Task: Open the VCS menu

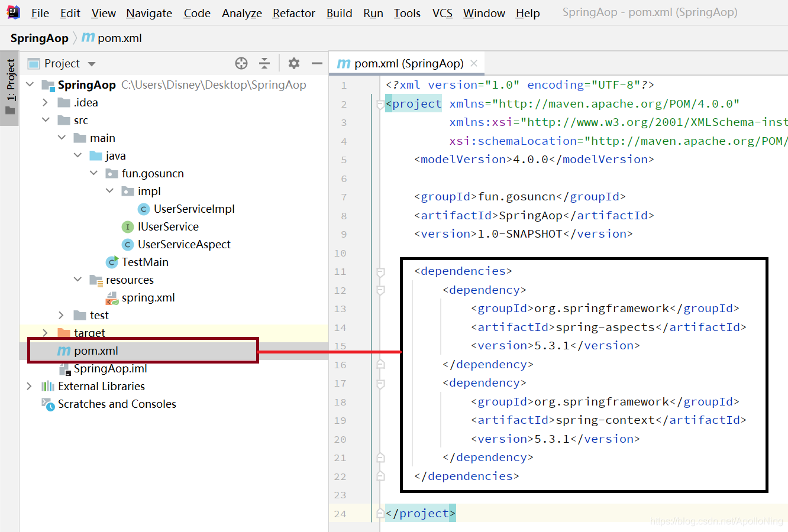Action: [x=442, y=13]
